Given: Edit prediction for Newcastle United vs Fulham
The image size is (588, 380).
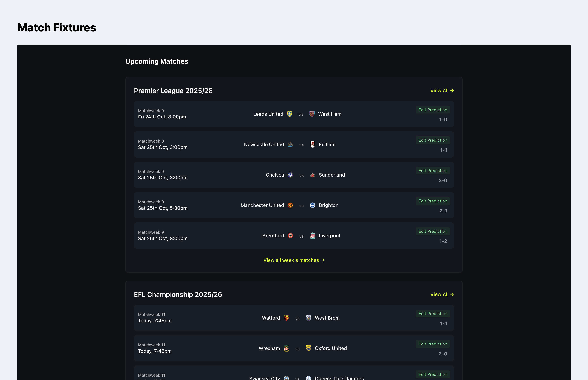Looking at the screenshot, I should click(x=433, y=140).
